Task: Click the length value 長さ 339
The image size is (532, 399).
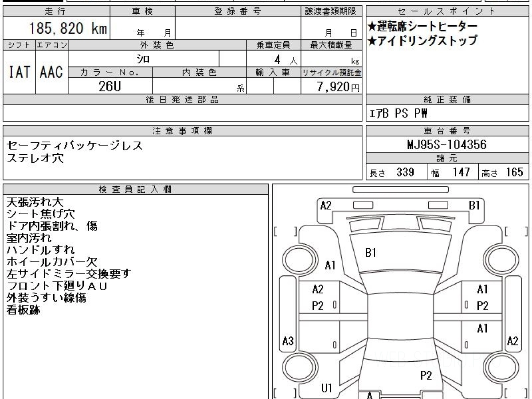Action: (x=391, y=172)
